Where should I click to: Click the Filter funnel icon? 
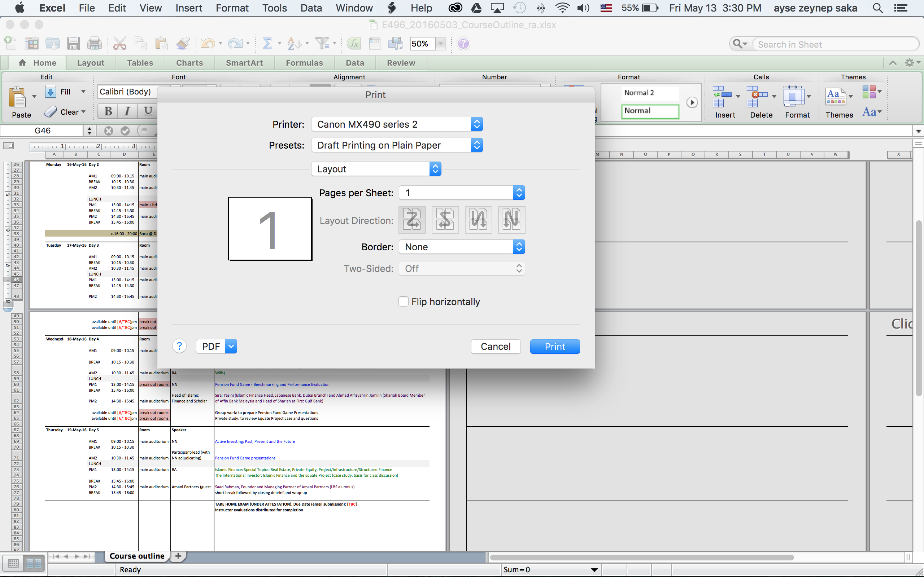click(x=322, y=44)
